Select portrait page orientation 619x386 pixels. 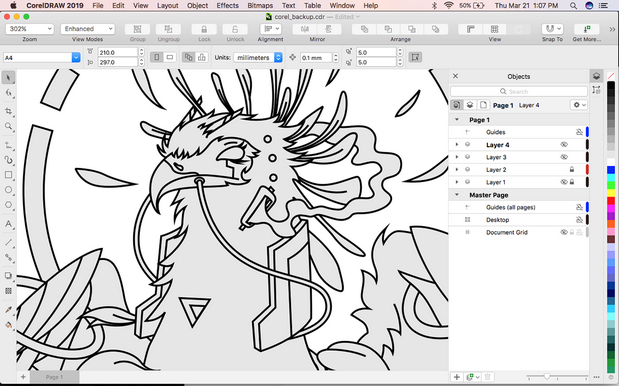pyautogui.click(x=157, y=57)
